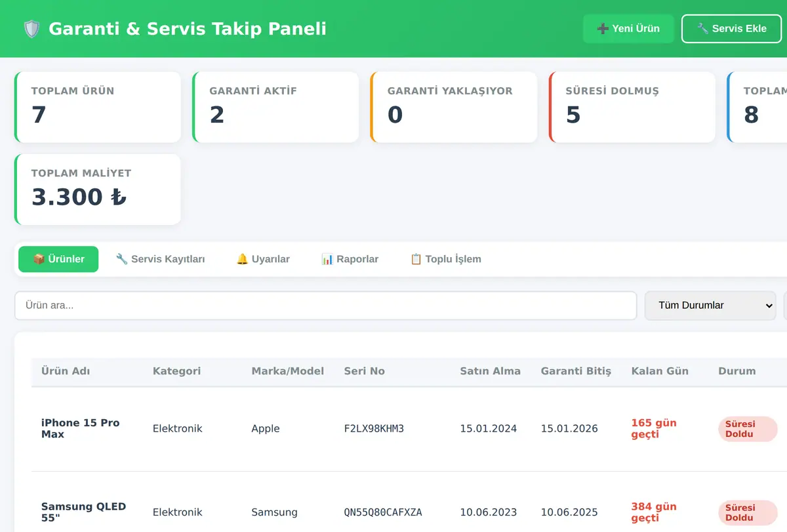Screen dimensions: 787x532
Task: Click serial number F2LX98KHM3
Action: pos(374,429)
